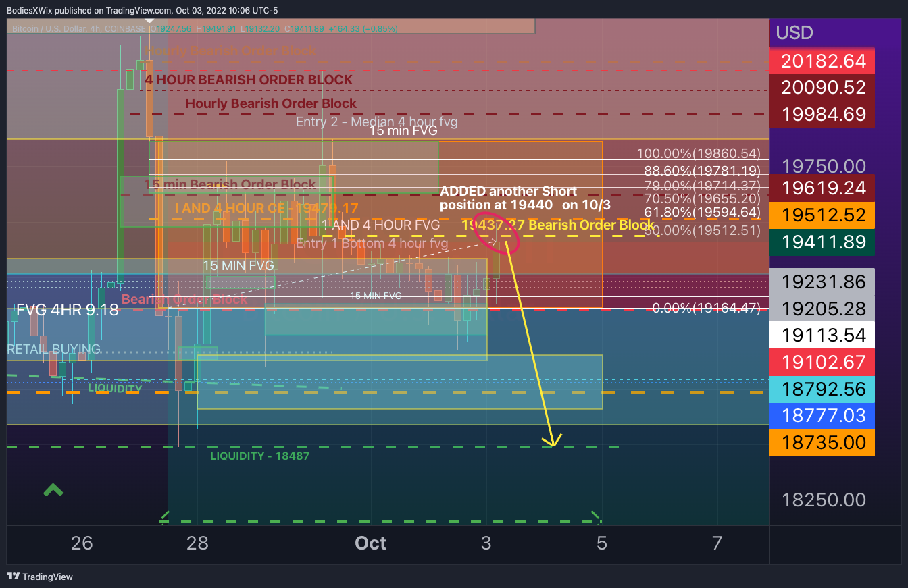908x588 pixels.
Task: Click Entry 1 Bottom 4 hour fvg text
Action: click(x=372, y=243)
